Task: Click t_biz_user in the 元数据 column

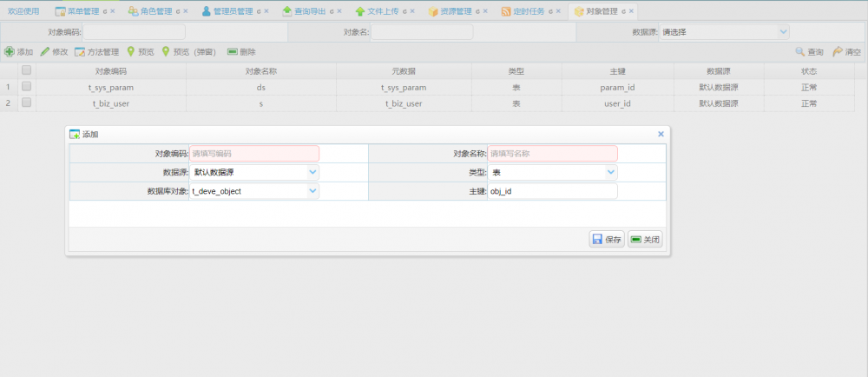Action: [404, 103]
